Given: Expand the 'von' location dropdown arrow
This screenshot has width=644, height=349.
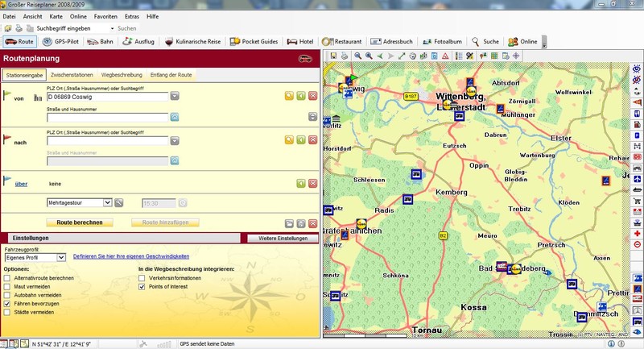Looking at the screenshot, I should coord(174,97).
